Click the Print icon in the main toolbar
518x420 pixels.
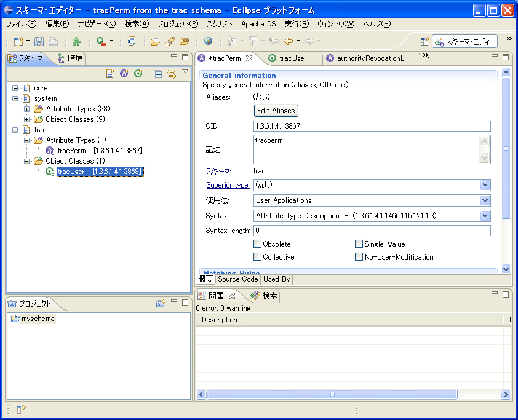point(54,42)
